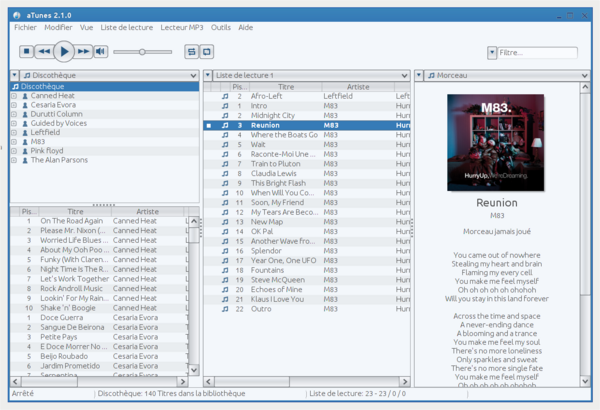
Task: Mute the volume speaker icon
Action: pos(101,51)
